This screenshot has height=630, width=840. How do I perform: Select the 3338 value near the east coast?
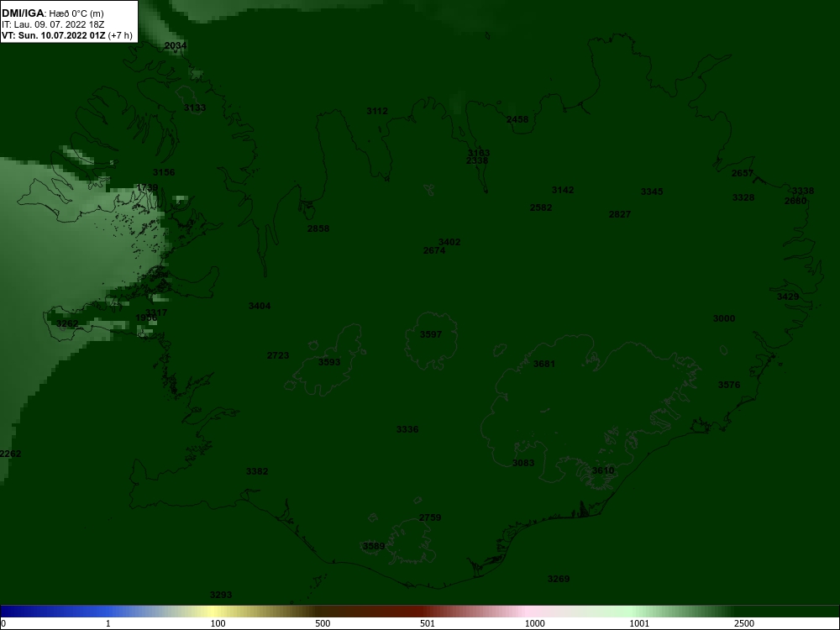pos(803,191)
